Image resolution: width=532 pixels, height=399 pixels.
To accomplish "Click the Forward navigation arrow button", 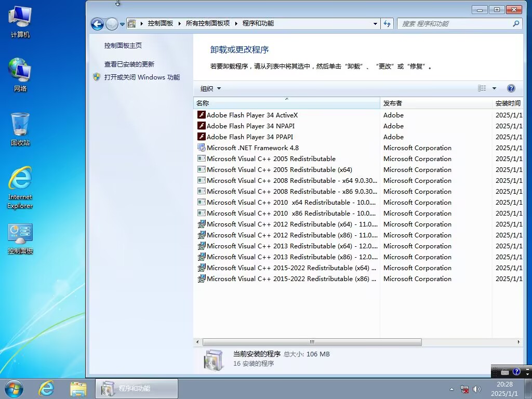I will click(112, 24).
